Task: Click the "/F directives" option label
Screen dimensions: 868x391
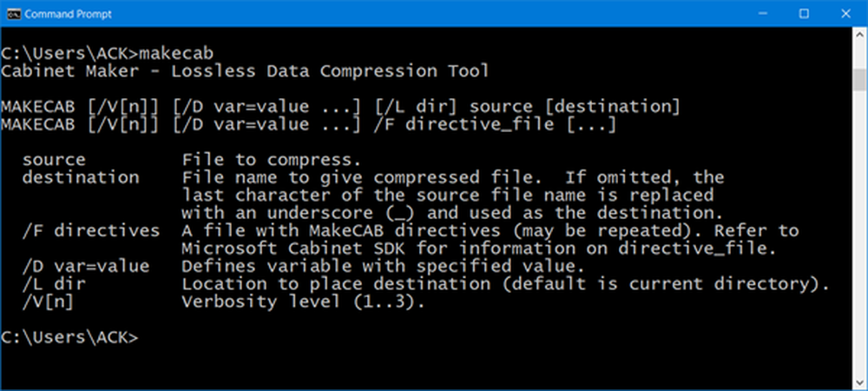Action: click(x=90, y=230)
